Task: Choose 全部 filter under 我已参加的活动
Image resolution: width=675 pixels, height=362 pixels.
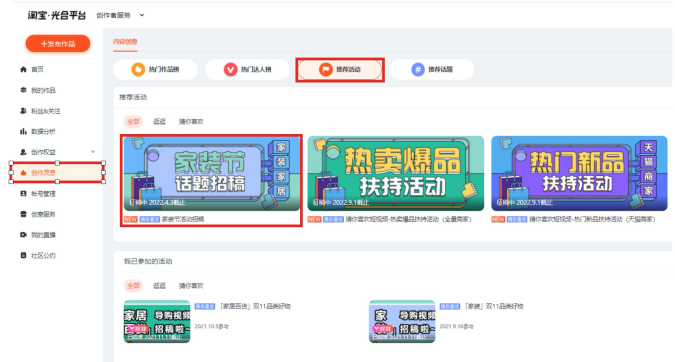Action: click(133, 286)
